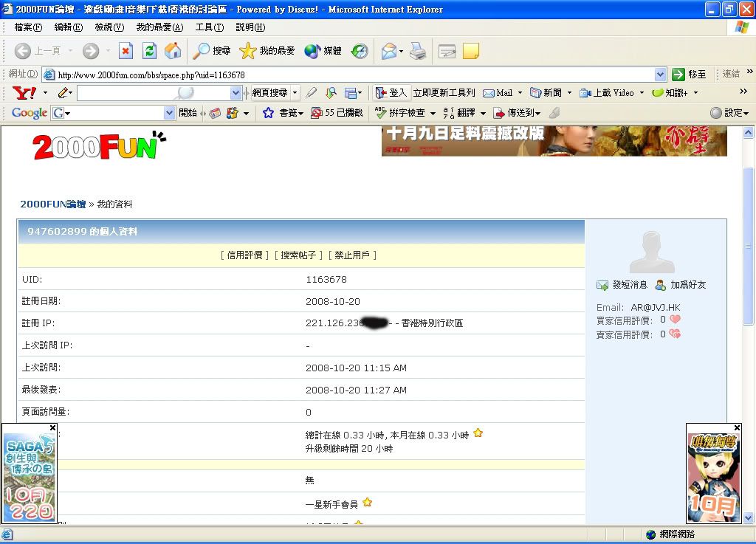Click the Print icon in toolbar
Screen dimensions: 756x544
pyautogui.click(x=418, y=51)
